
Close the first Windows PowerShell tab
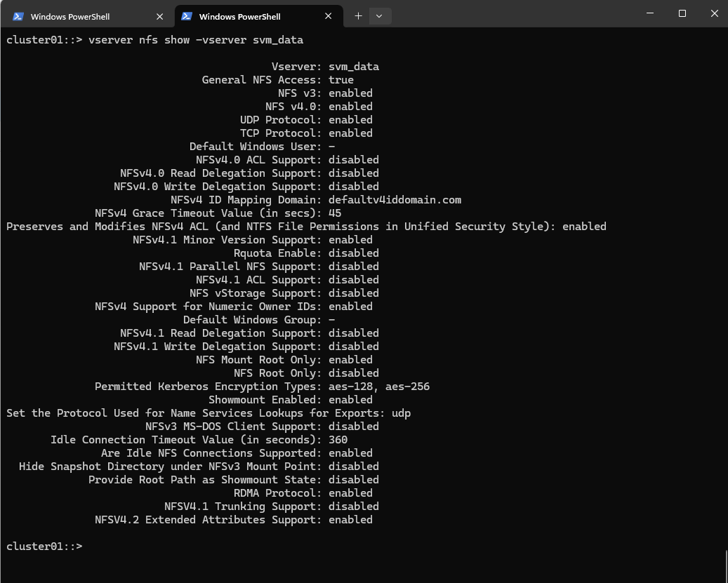pyautogui.click(x=160, y=16)
